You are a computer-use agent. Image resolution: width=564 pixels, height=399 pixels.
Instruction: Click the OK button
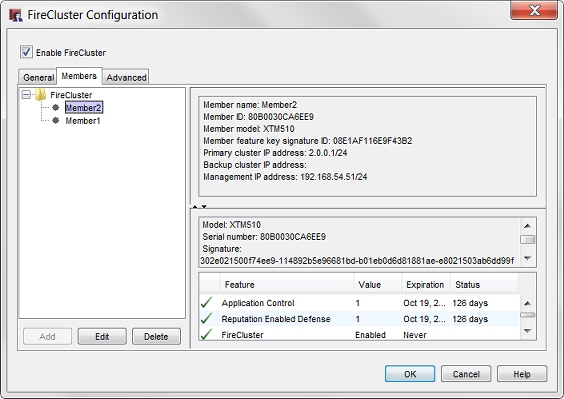[x=410, y=374]
